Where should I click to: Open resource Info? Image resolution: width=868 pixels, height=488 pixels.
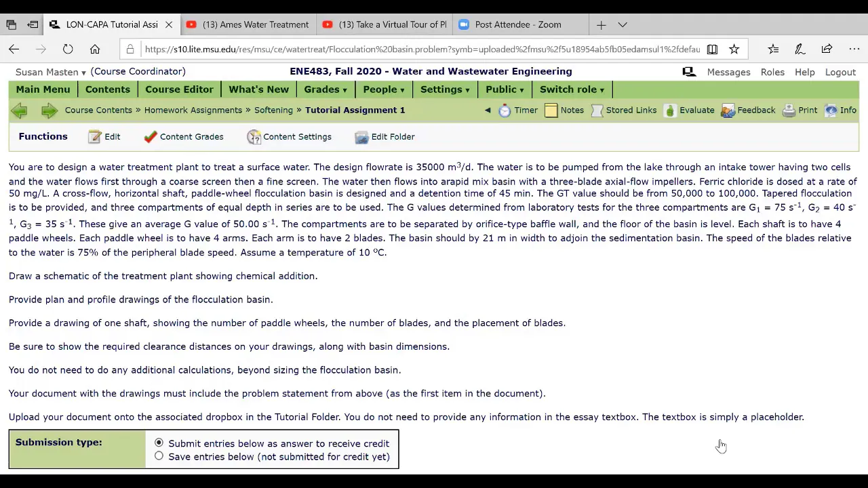coord(840,110)
